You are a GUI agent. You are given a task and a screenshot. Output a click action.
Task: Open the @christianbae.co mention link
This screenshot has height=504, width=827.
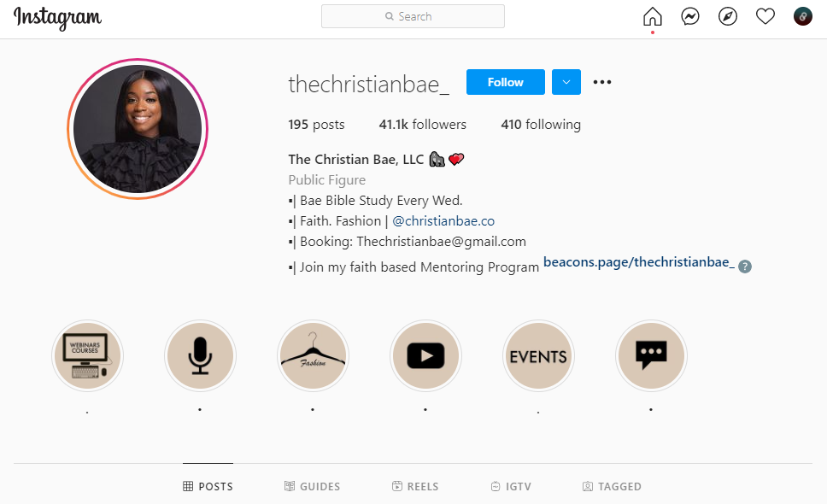[x=443, y=221]
